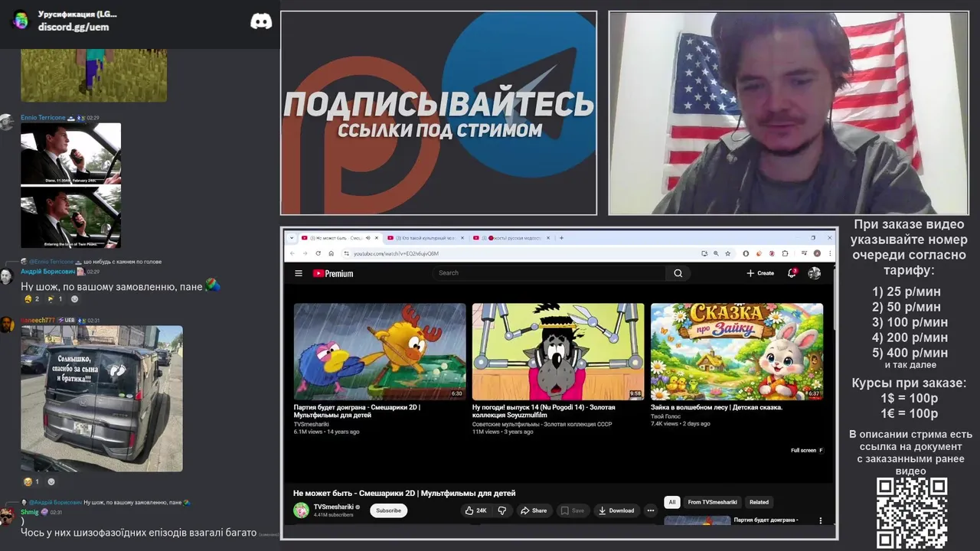Viewport: 980px width, 551px height.
Task: Click the browser profile avatar icon
Action: [817, 253]
